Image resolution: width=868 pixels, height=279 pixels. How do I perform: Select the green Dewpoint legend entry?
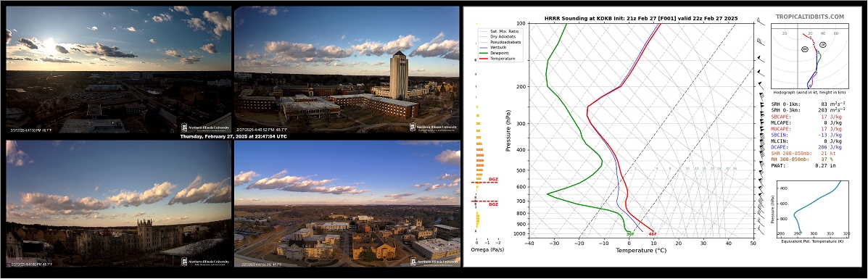[x=496, y=54]
